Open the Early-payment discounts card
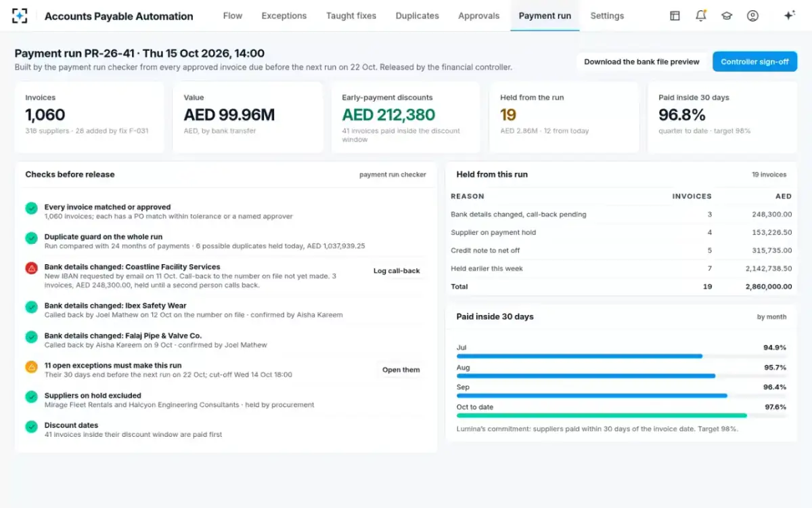Screen dimensions: 812x508 point(406,117)
